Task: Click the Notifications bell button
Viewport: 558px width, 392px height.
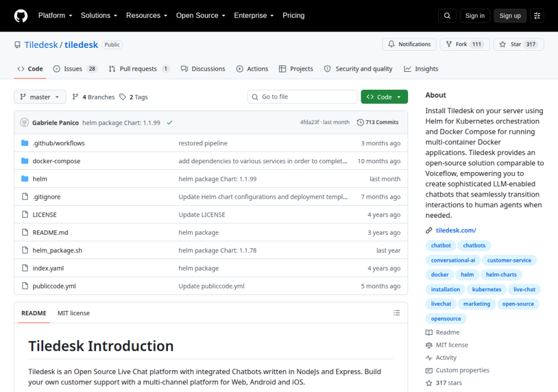Action: pos(409,44)
